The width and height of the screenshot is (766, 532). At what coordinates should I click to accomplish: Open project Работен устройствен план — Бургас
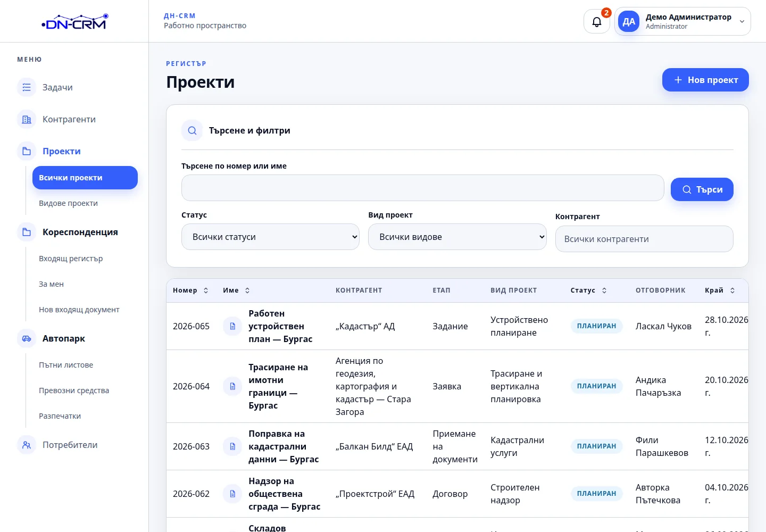tap(280, 326)
